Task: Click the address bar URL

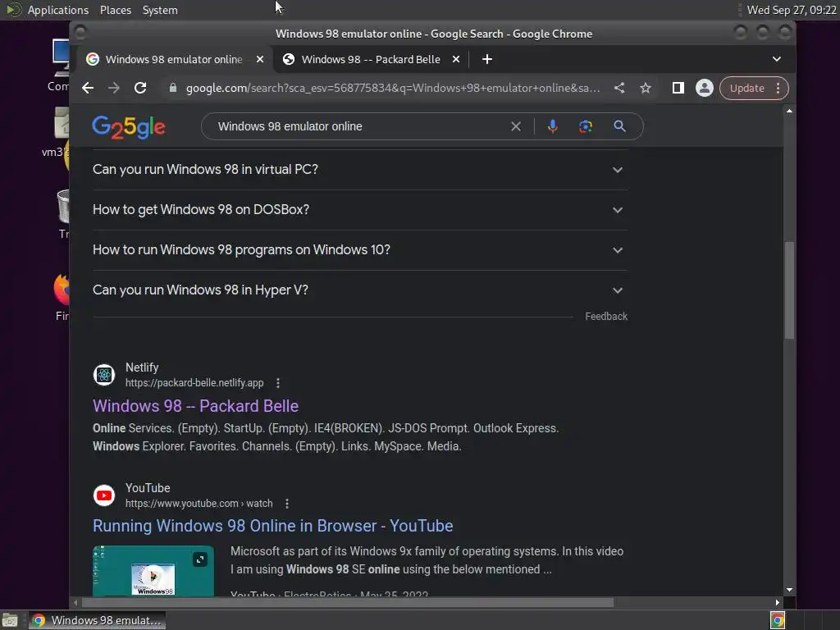Action: [x=393, y=88]
